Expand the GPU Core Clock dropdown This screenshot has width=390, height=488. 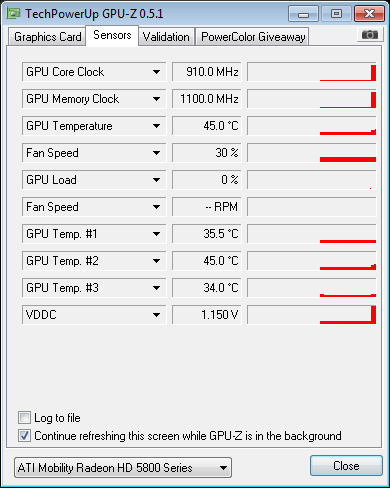tap(156, 72)
